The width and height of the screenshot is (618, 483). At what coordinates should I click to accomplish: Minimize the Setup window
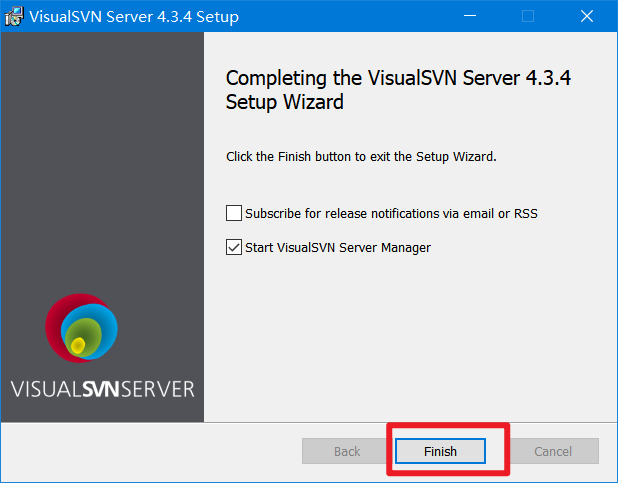point(470,16)
